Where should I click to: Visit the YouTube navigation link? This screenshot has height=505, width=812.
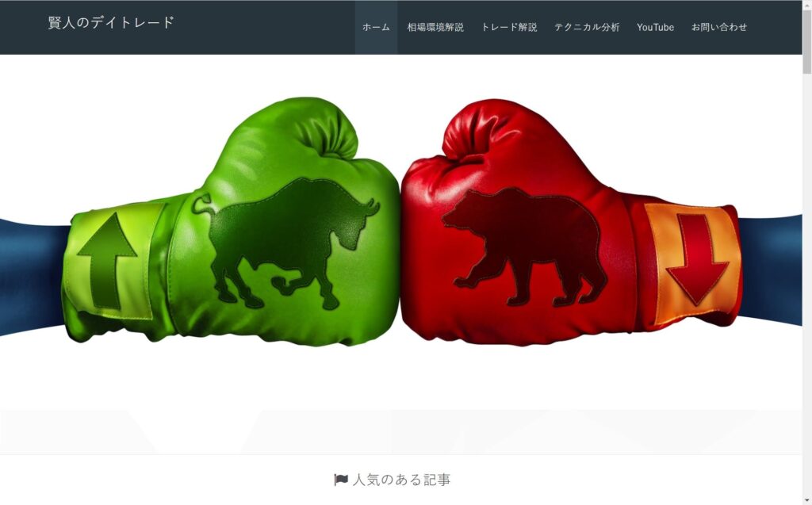point(655,27)
